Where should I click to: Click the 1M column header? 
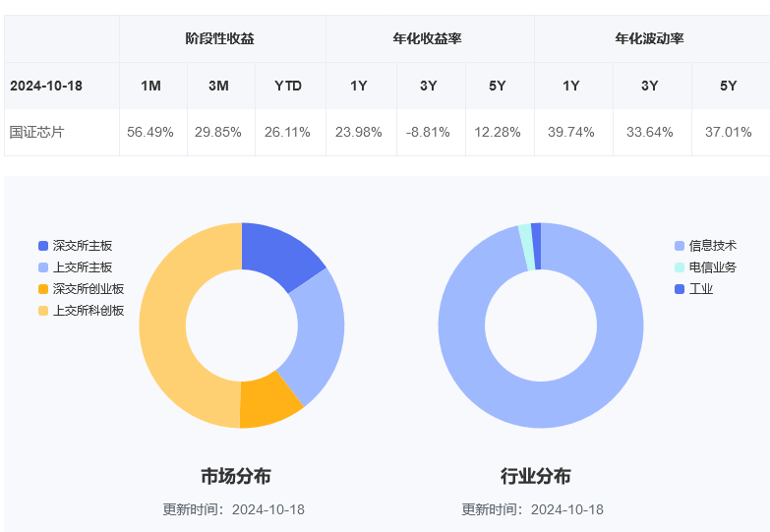coord(150,86)
